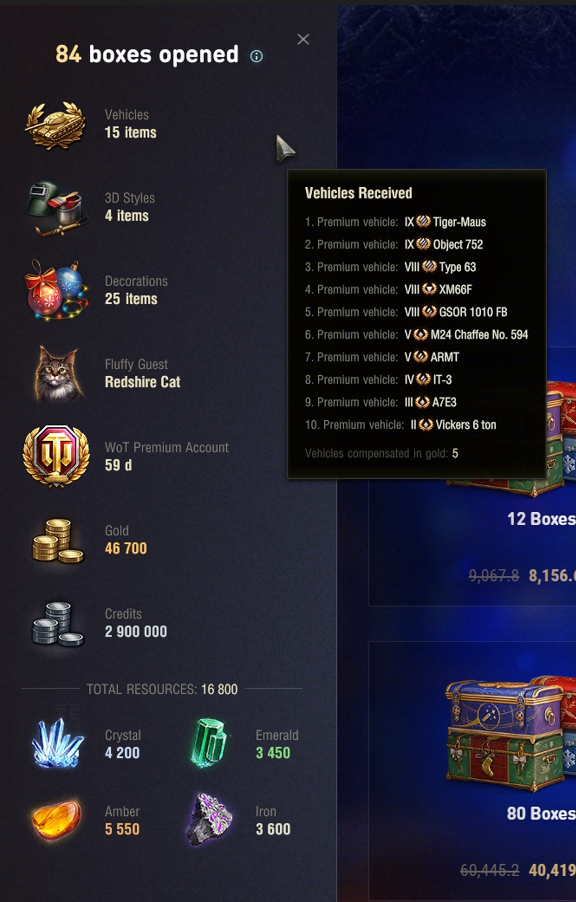Select the 80 Boxes bundle offer

pyautogui.click(x=472, y=771)
